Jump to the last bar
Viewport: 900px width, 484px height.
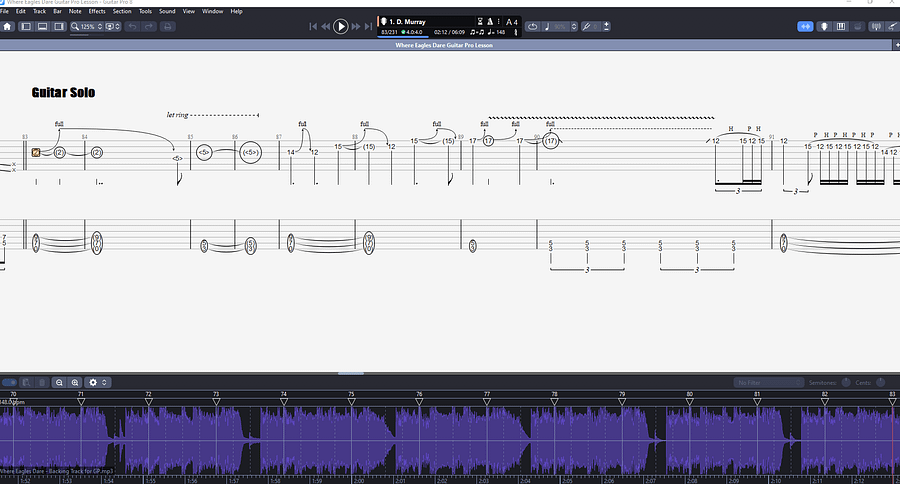pyautogui.click(x=368, y=26)
